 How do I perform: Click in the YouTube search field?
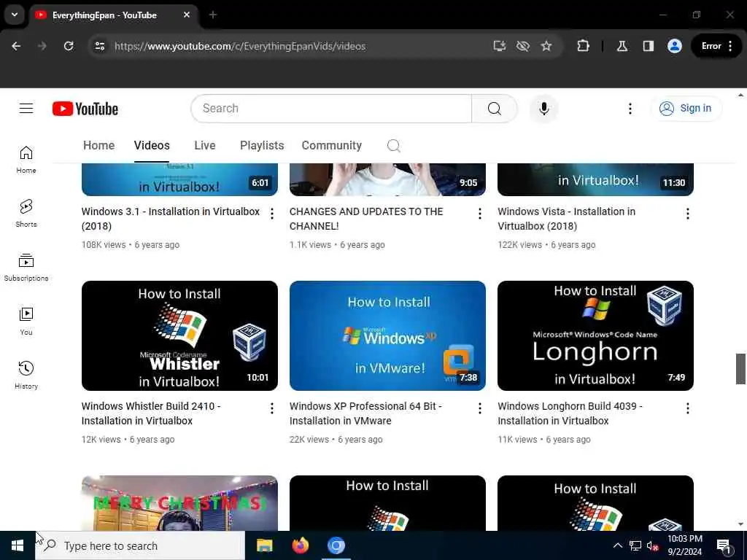click(x=331, y=109)
